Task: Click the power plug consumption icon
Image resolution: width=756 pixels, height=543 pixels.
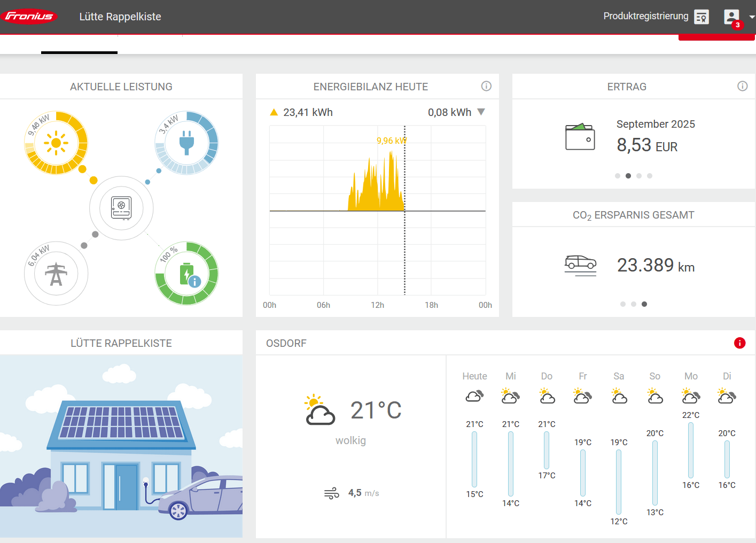Action: click(x=186, y=143)
